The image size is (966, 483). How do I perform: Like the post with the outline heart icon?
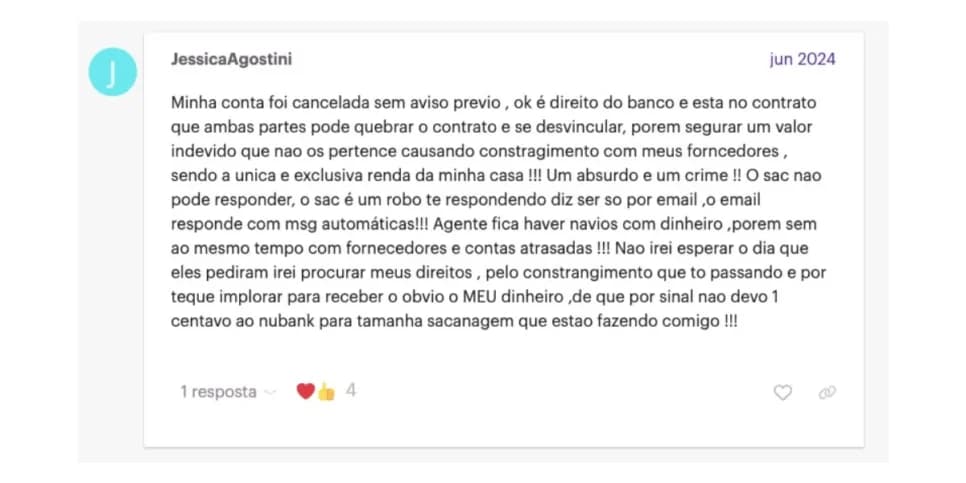coord(782,392)
